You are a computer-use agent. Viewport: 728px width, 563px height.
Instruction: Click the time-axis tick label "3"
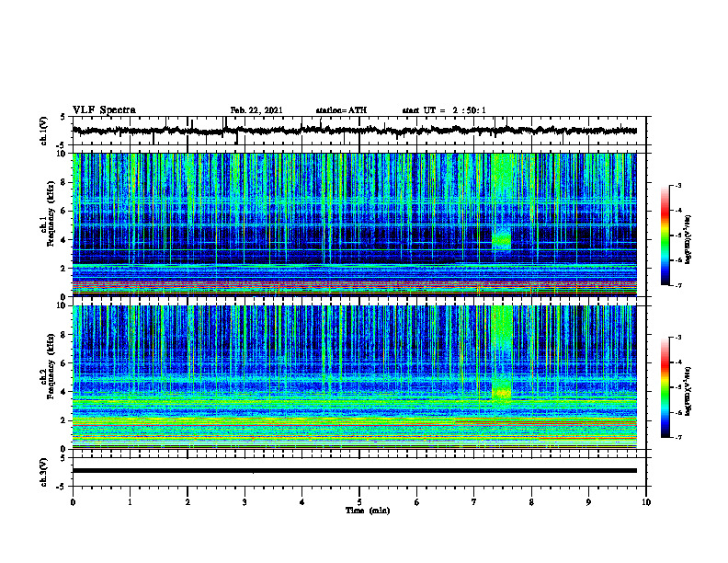[x=245, y=502]
